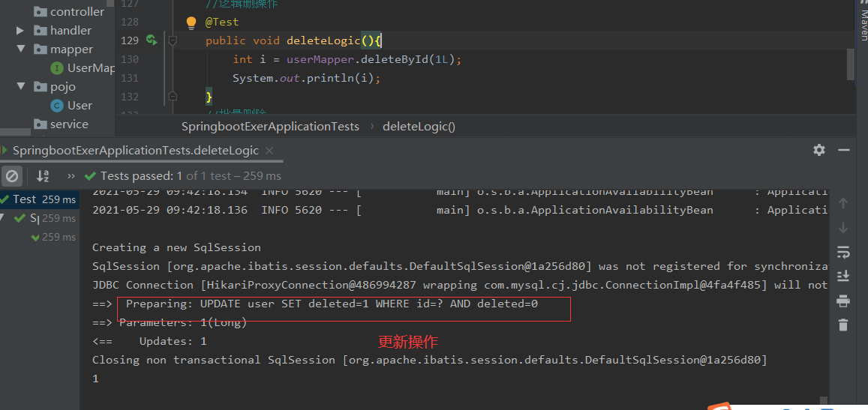The image size is (868, 410).
Task: Open the UserMapper interface file
Action: (x=91, y=68)
